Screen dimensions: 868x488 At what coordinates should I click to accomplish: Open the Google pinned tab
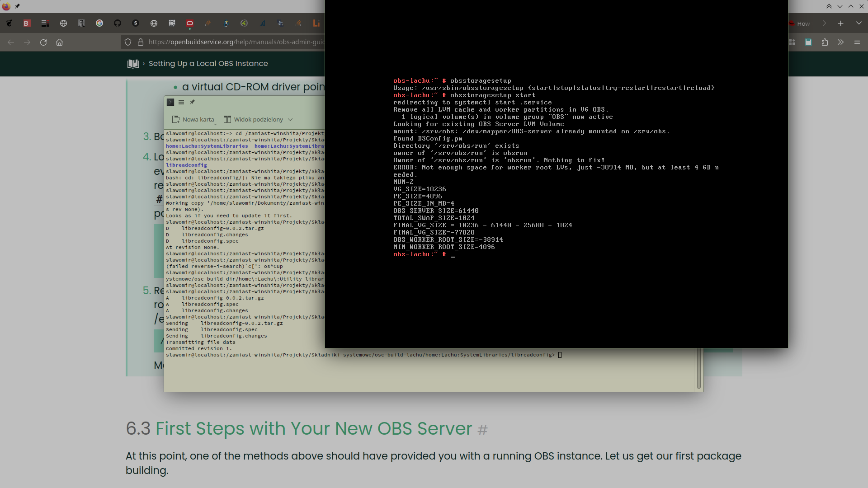pyautogui.click(x=99, y=23)
